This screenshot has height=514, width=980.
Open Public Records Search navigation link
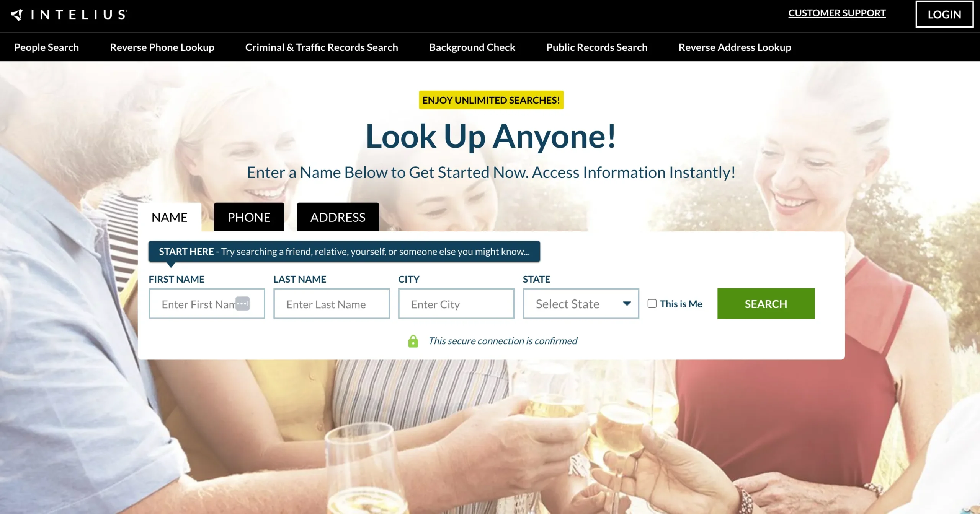[x=597, y=47]
